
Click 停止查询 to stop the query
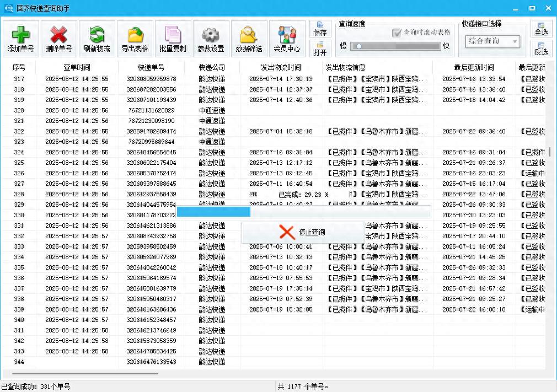click(x=302, y=232)
